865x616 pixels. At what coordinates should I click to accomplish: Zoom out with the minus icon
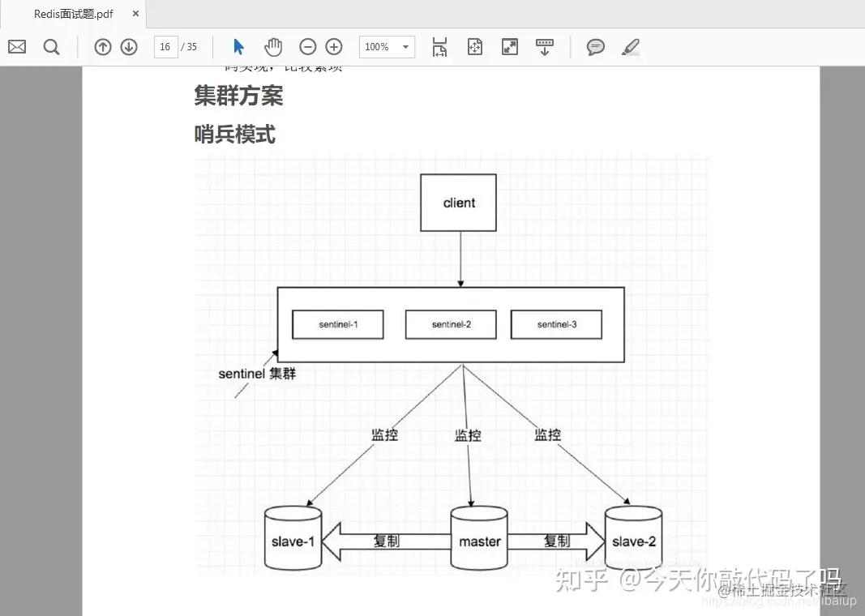point(308,47)
